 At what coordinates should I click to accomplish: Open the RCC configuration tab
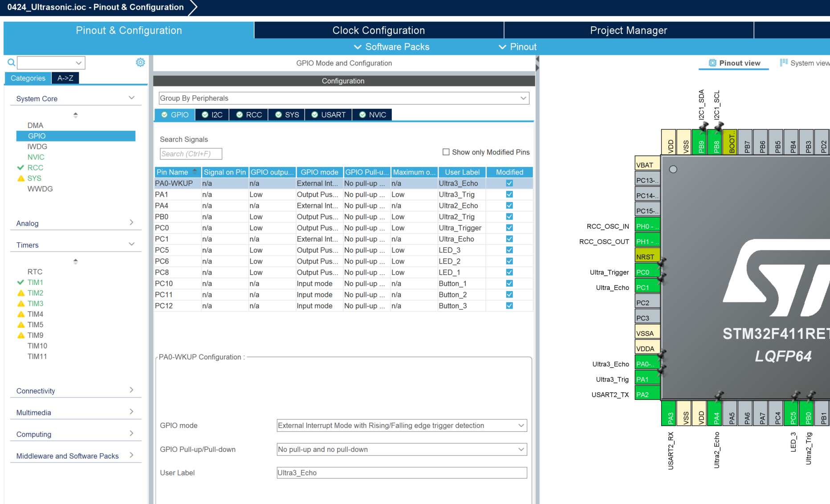(249, 115)
